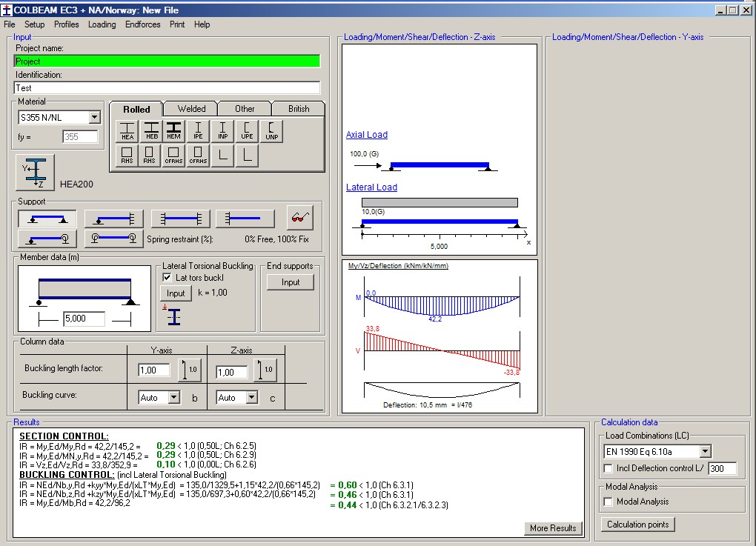Select the IPE rolled profile icon
The image size is (756, 546).
pos(198,130)
